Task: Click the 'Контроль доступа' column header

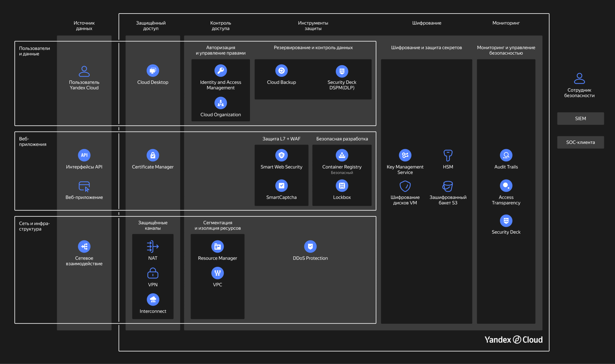Action: point(220,26)
